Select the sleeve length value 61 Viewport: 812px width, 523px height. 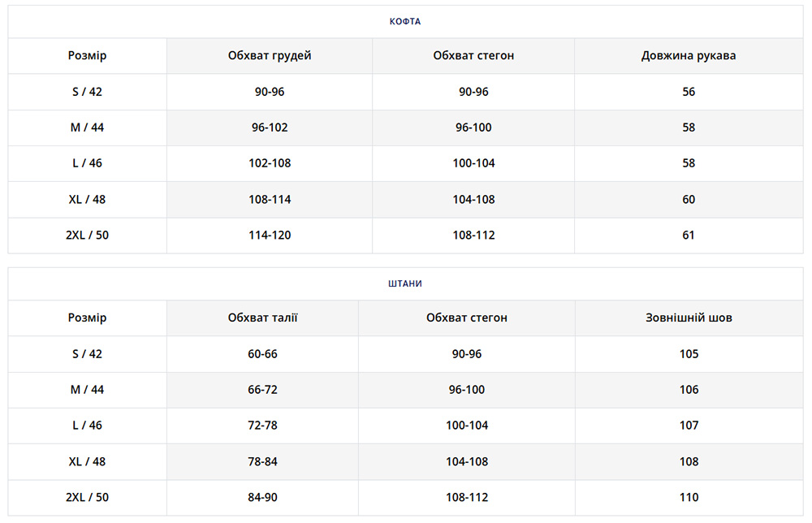[689, 236]
